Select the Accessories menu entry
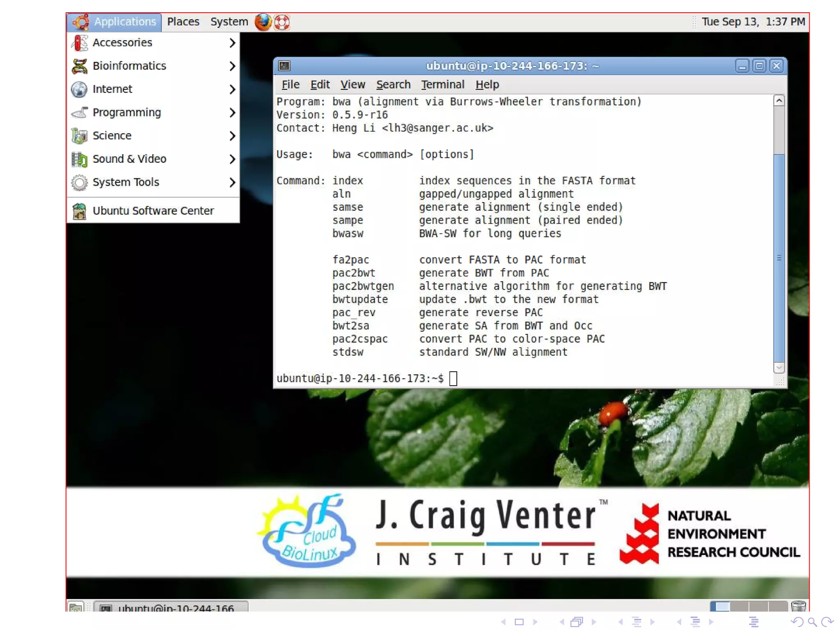 153,43
